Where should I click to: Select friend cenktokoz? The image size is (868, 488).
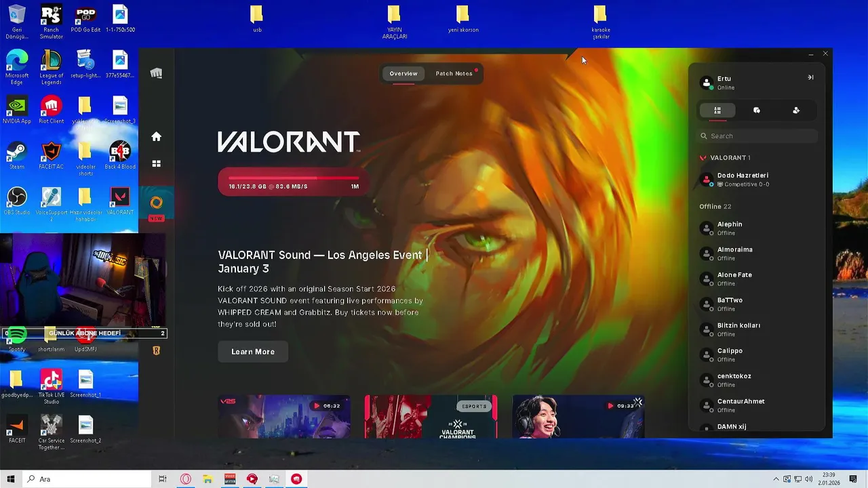coord(757,380)
